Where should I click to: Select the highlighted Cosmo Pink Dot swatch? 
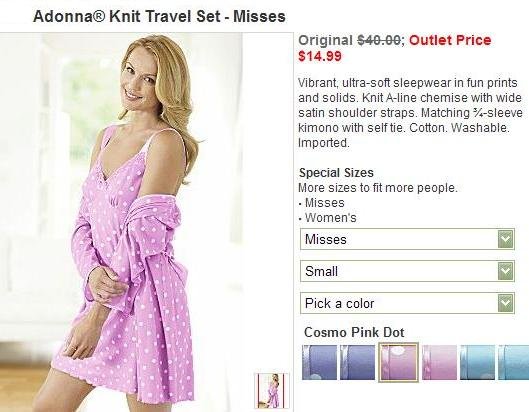click(398, 362)
